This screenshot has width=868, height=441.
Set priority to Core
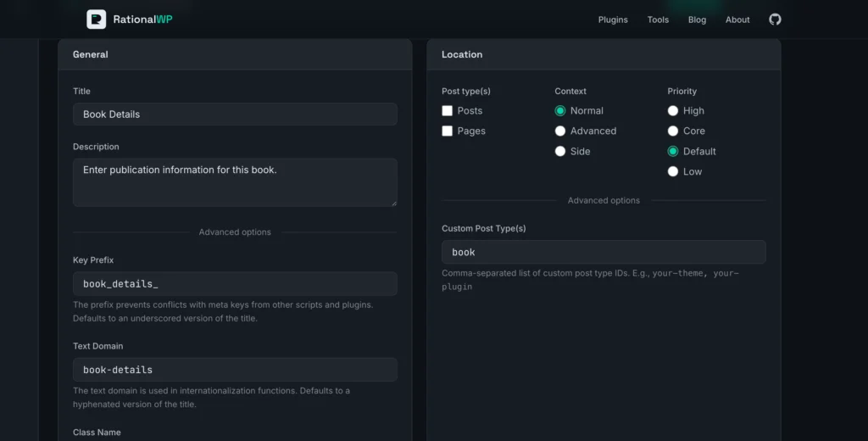pyautogui.click(x=672, y=131)
